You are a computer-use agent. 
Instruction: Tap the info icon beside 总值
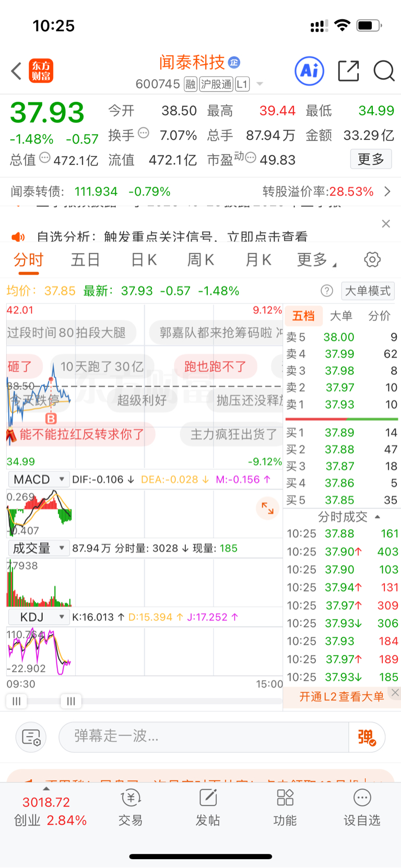pyautogui.click(x=45, y=158)
